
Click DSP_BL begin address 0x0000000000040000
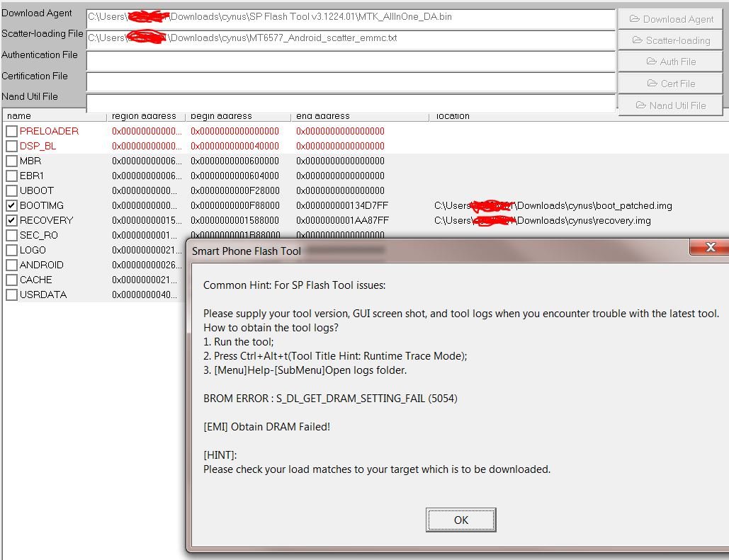[x=234, y=147]
